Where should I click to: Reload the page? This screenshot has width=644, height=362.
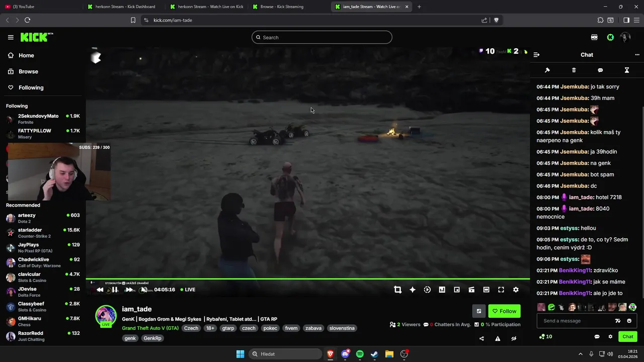click(27, 20)
